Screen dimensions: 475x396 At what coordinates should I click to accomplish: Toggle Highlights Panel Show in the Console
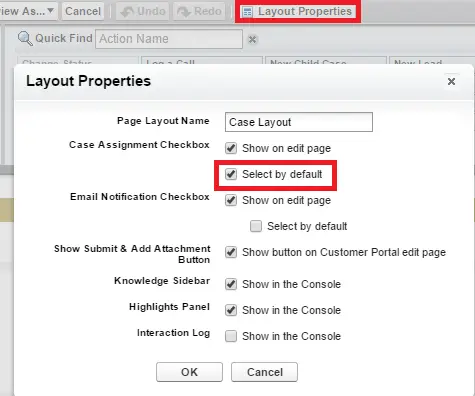coord(231,310)
